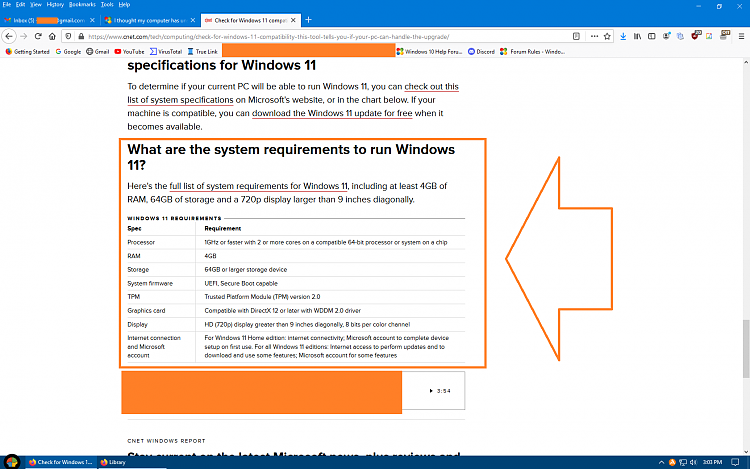
Task: Switch to the Gmail Inbox tab
Action: coord(50,20)
